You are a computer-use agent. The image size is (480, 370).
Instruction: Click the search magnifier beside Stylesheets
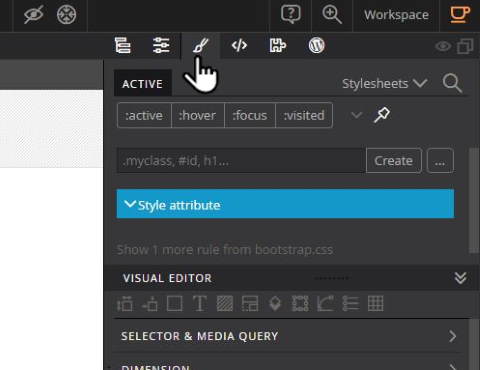(x=452, y=83)
